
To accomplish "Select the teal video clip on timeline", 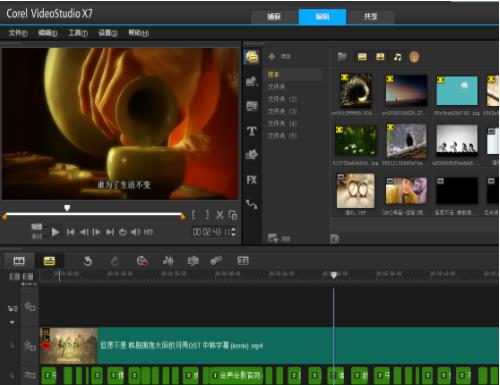I will 269,346.
